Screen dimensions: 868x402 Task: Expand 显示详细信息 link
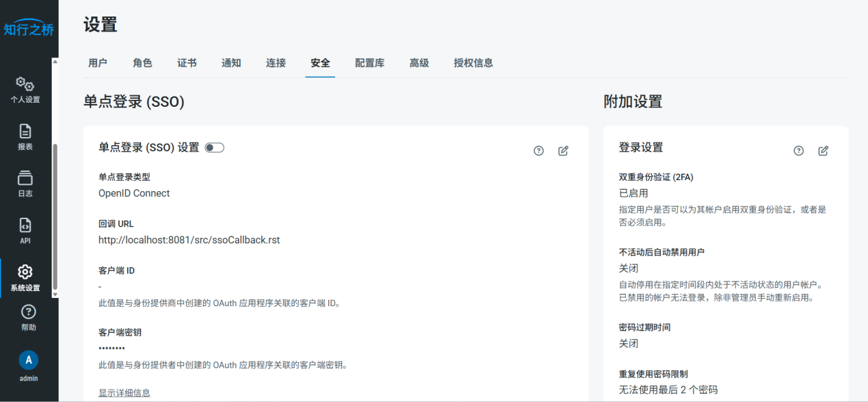click(x=124, y=392)
